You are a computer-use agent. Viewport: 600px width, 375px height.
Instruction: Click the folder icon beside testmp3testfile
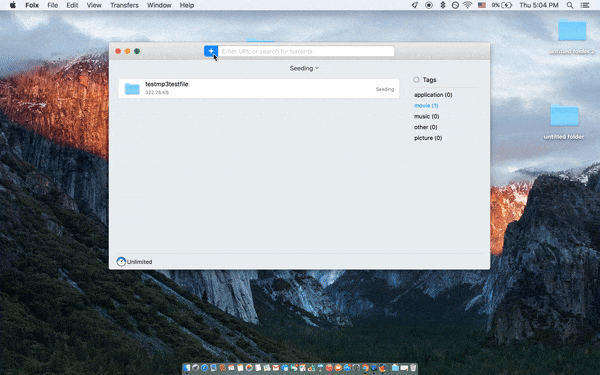click(x=132, y=89)
